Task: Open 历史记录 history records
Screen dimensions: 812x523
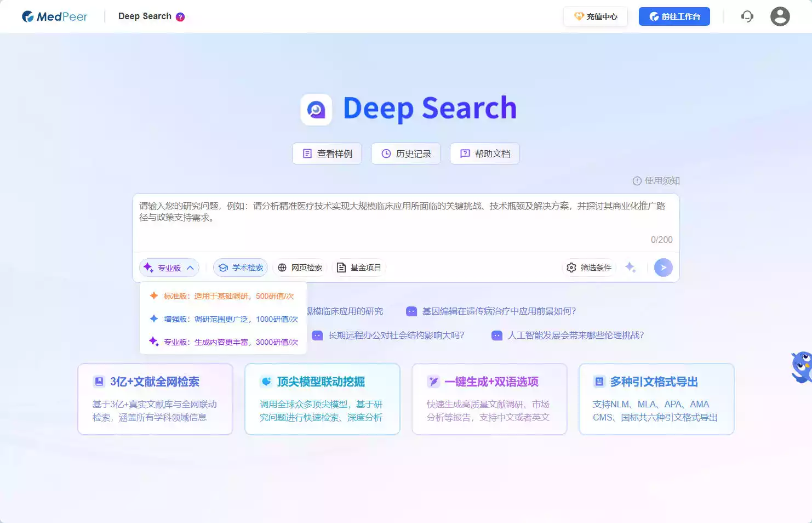Action: (406, 154)
